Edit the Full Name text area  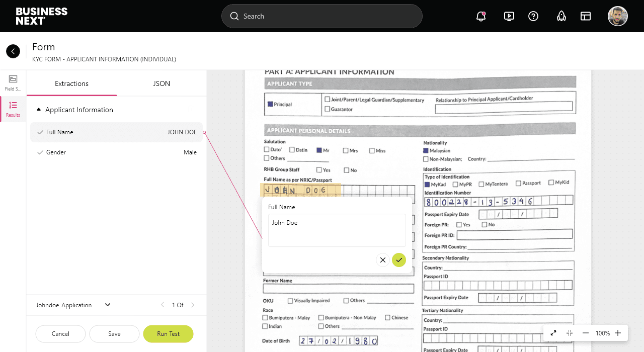337,230
